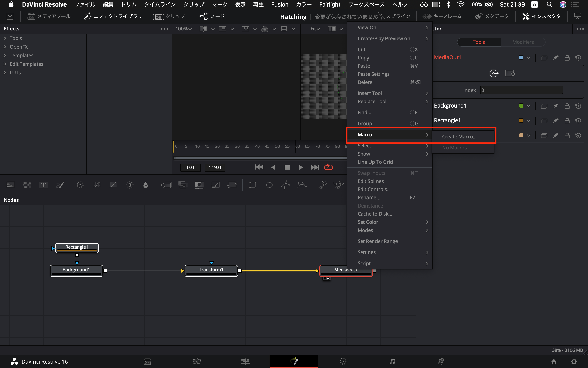Toggle the Metadata panel
This screenshot has height=368, width=588.
point(492,16)
